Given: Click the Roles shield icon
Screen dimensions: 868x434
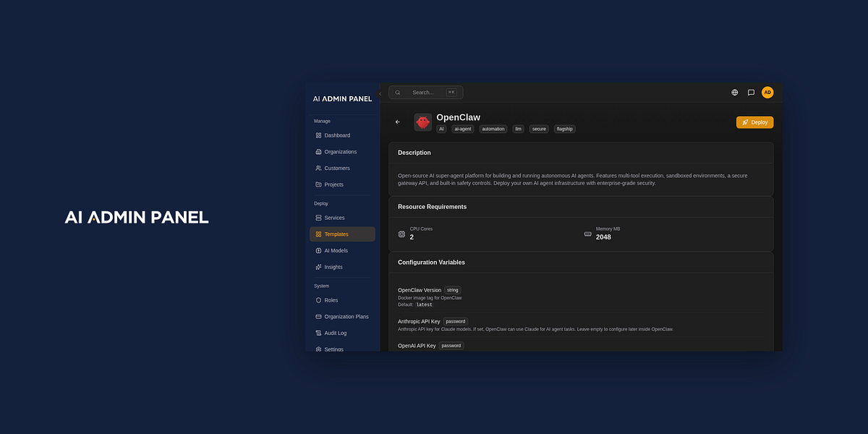Looking at the screenshot, I should 318,300.
